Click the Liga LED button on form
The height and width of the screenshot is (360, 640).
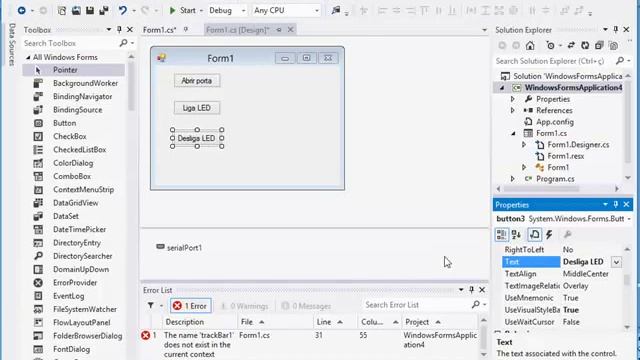(x=197, y=108)
